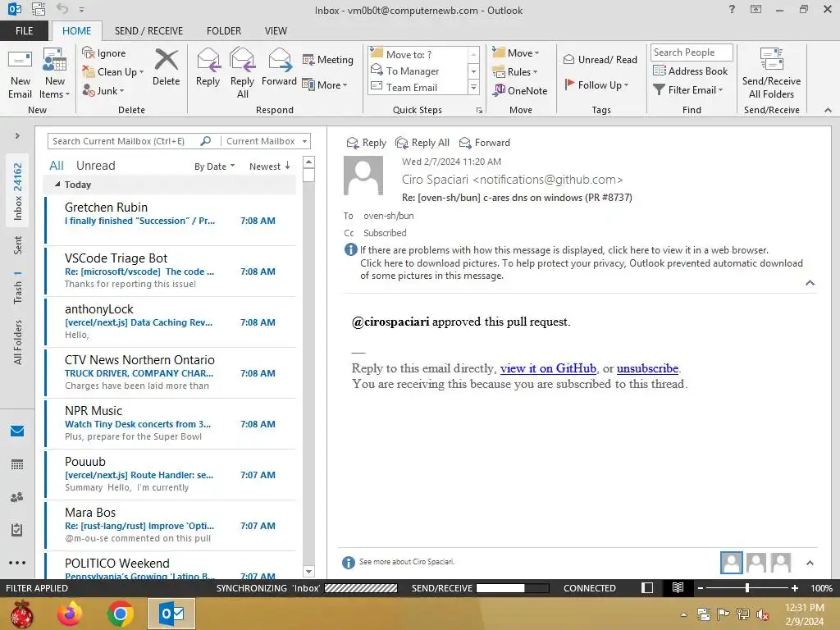
Task: Click the sender's contact photo placeholder
Action: [363, 176]
